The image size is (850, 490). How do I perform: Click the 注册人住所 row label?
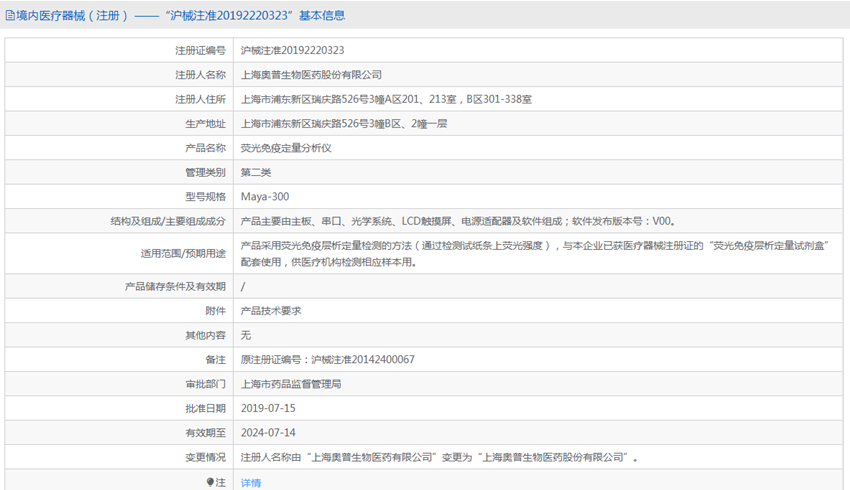200,99
